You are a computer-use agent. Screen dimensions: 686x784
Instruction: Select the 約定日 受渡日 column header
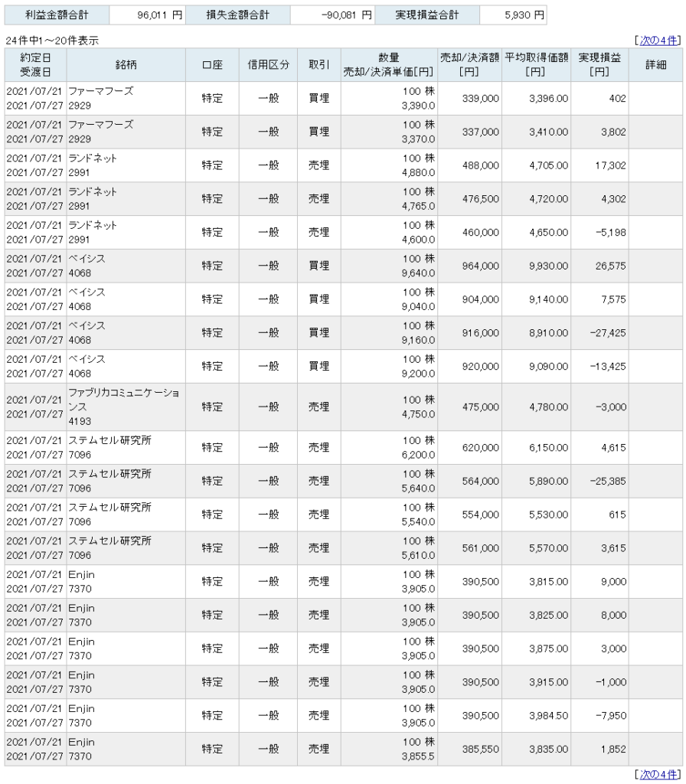(x=35, y=65)
